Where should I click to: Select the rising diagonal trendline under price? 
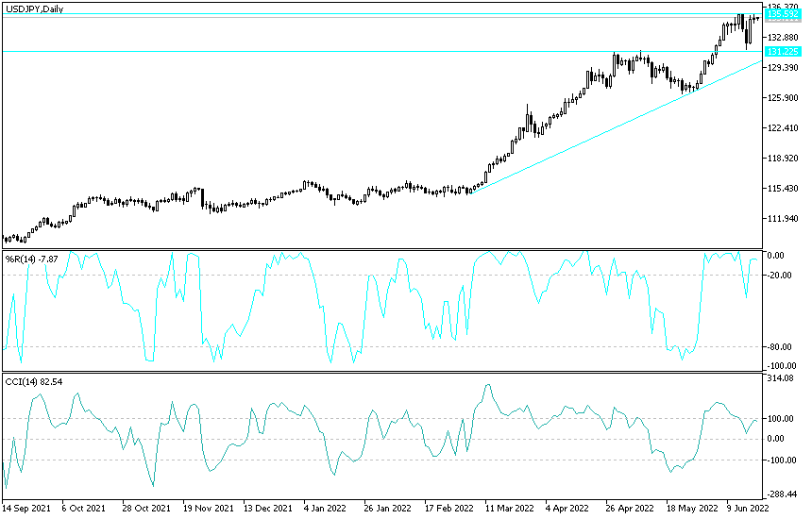(617, 126)
